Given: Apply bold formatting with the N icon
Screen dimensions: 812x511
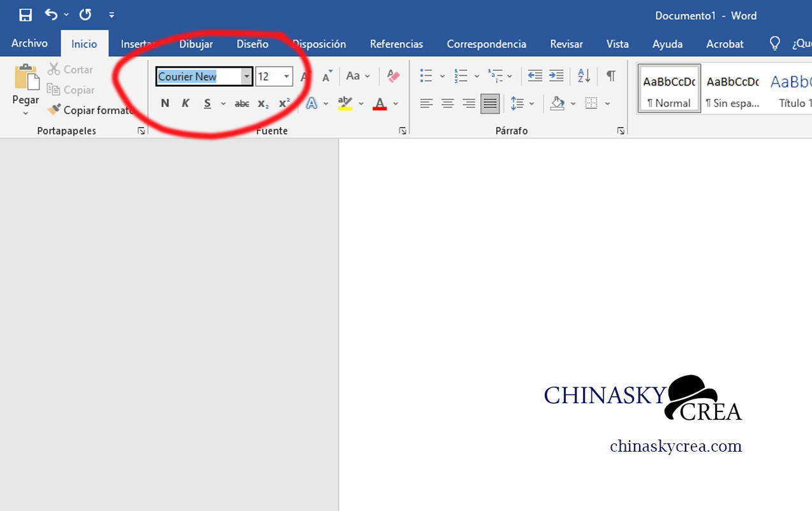Looking at the screenshot, I should click(x=165, y=103).
